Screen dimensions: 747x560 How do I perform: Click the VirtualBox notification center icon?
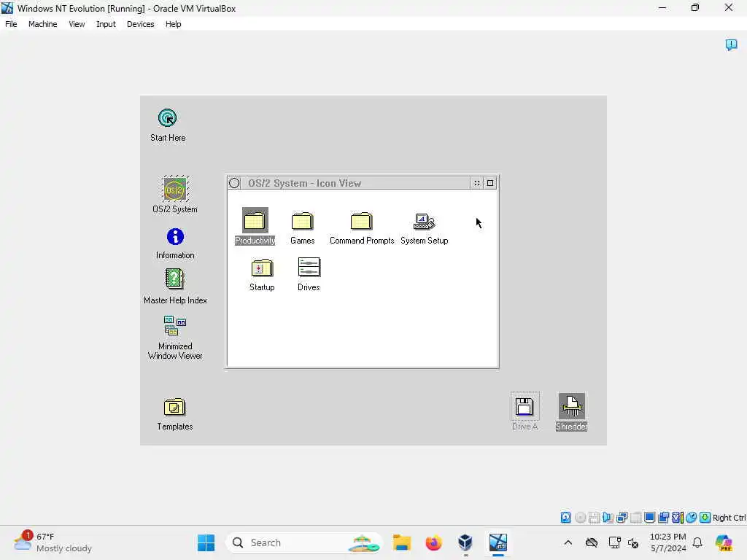731,44
